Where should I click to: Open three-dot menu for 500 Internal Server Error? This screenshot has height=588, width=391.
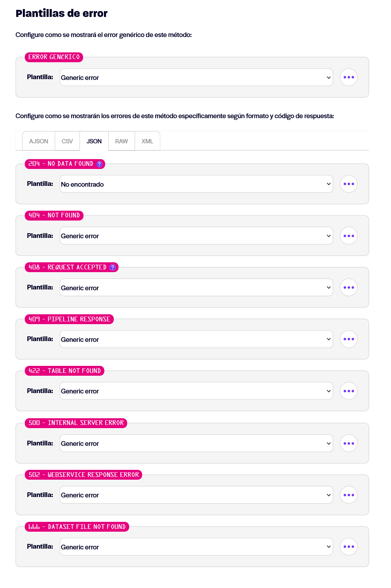348,443
